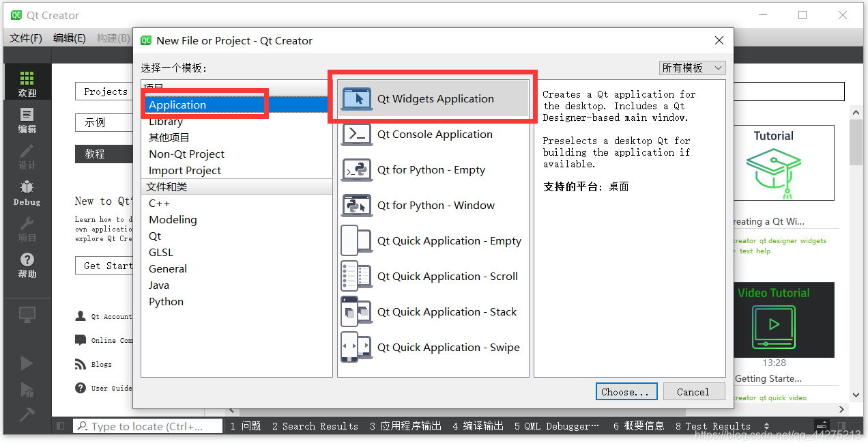Open the 所有模板 templates dropdown
The height and width of the screenshot is (448, 868).
click(x=693, y=68)
